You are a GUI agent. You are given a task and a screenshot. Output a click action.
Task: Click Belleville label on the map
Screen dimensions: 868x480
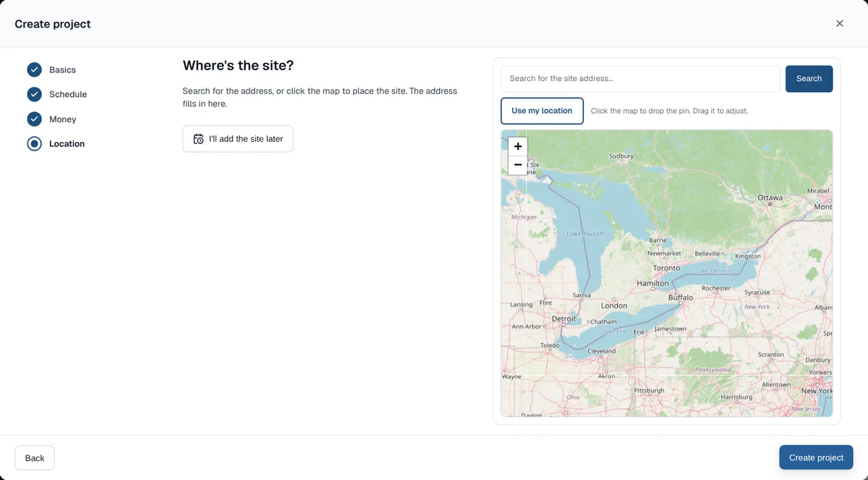click(x=707, y=254)
